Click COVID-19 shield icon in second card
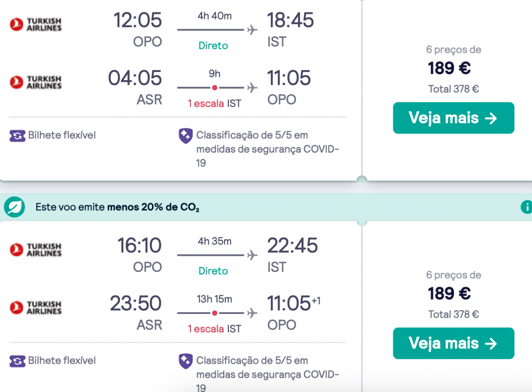 185,361
